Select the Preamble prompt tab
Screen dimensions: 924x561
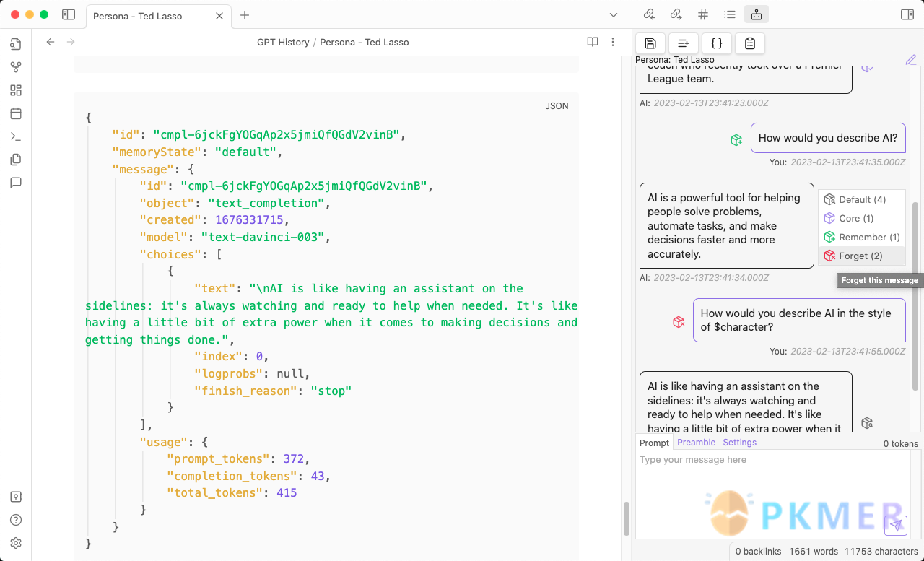[696, 443]
